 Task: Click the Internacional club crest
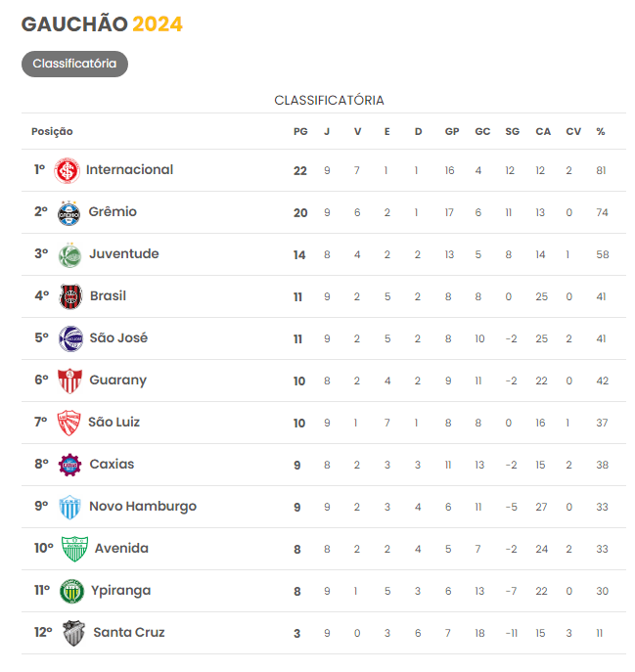pyautogui.click(x=67, y=170)
